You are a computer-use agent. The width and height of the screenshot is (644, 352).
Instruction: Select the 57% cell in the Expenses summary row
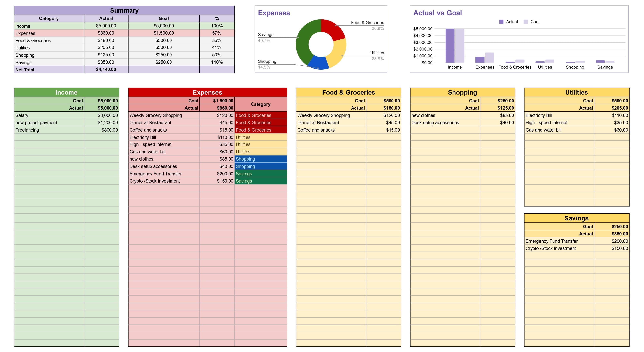point(217,33)
